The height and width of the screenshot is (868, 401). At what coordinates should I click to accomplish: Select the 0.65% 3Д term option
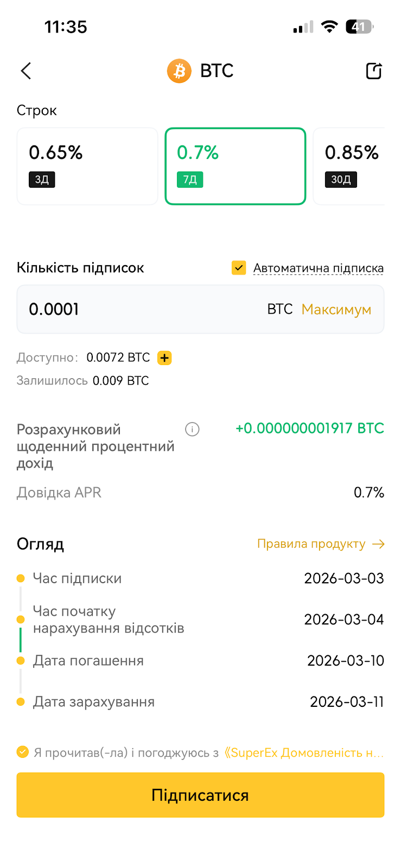point(87,166)
